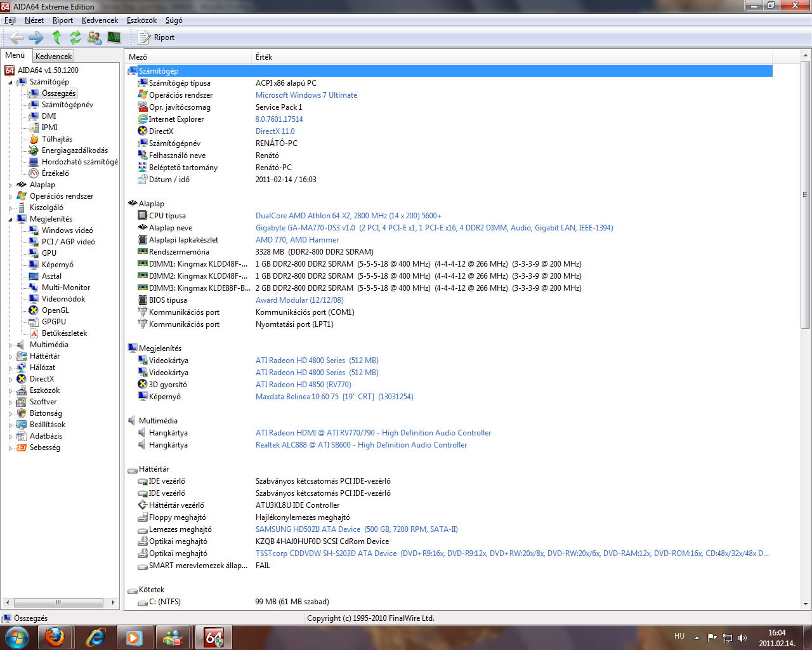
Task: Expand the Háttértár tree node
Action: 10,357
